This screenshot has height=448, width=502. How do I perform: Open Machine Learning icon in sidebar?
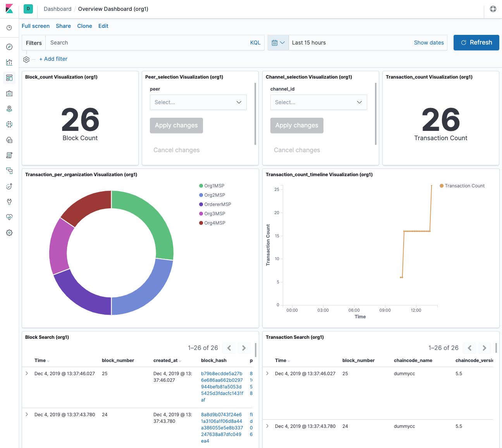point(9,124)
